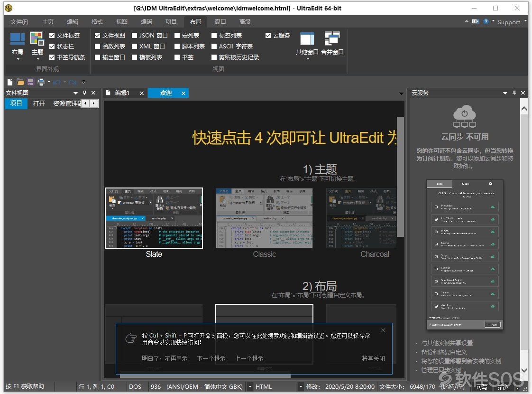Open the 主题 theme icon menu
Image resolution: width=532 pixels, height=394 pixels.
[37, 46]
